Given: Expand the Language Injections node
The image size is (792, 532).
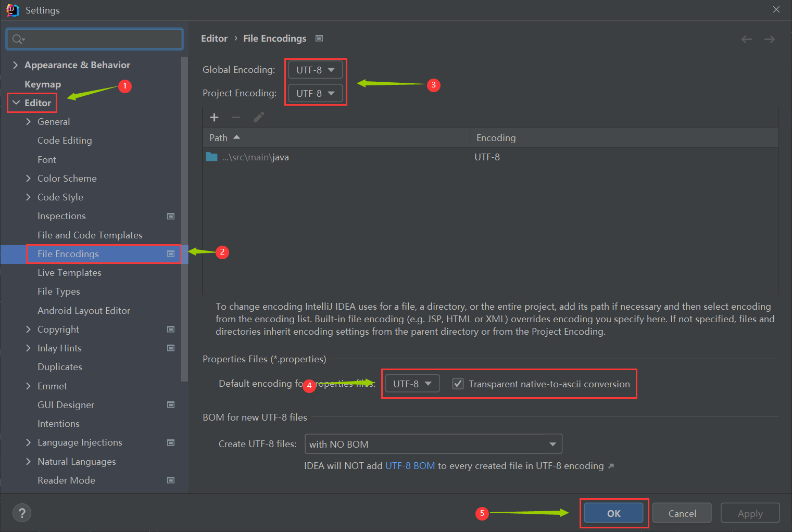Looking at the screenshot, I should (x=29, y=442).
